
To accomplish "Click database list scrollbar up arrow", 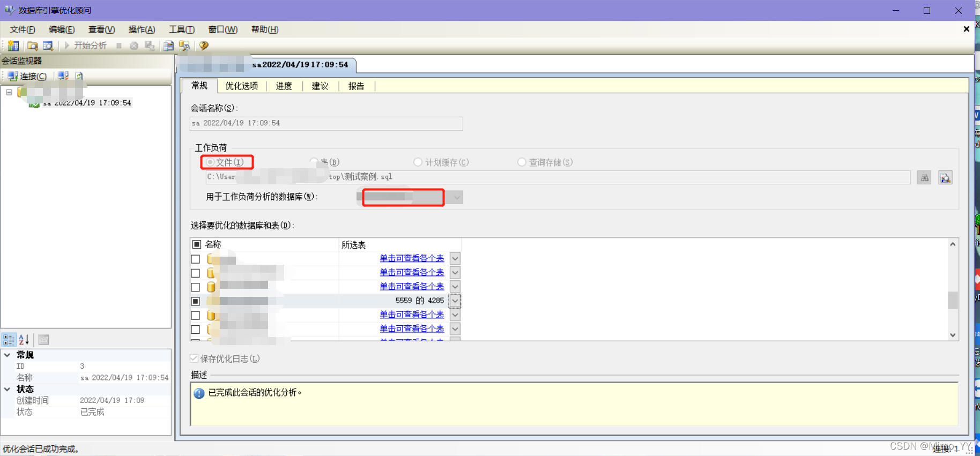I will pyautogui.click(x=953, y=244).
